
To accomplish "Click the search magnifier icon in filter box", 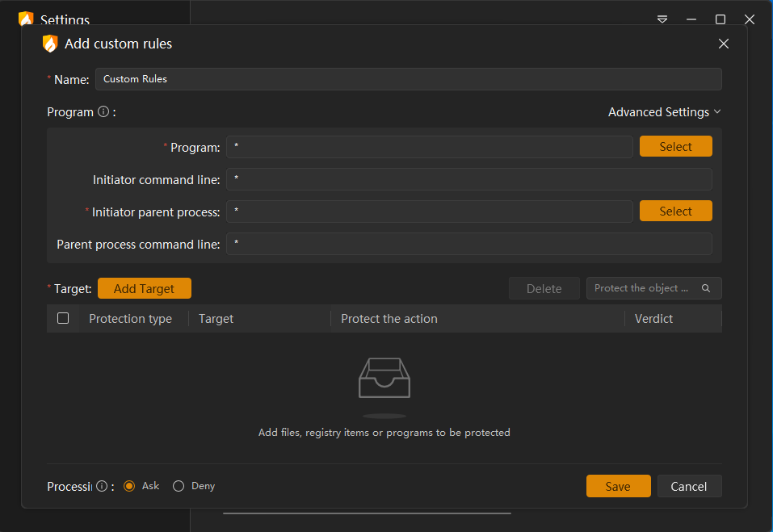I will (706, 288).
